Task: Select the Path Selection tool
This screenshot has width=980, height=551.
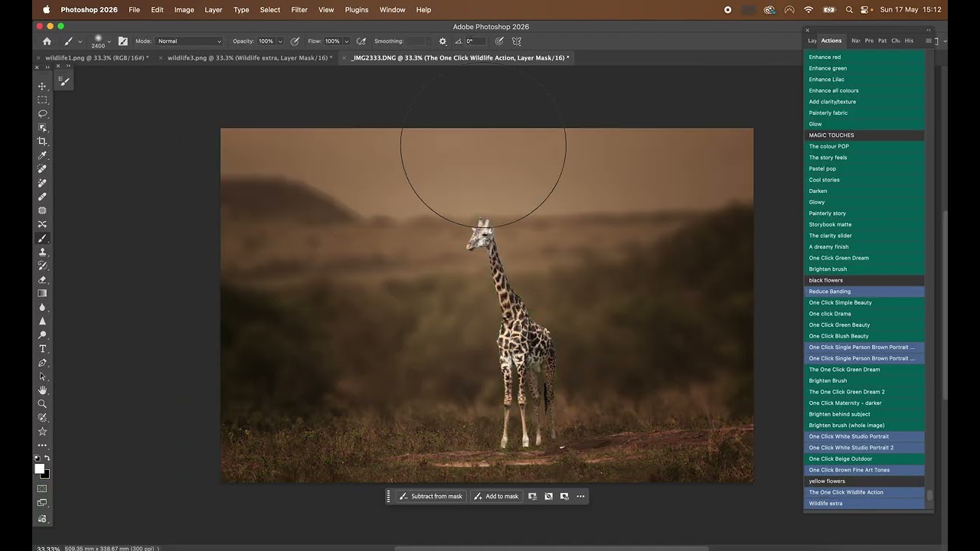Action: point(42,376)
